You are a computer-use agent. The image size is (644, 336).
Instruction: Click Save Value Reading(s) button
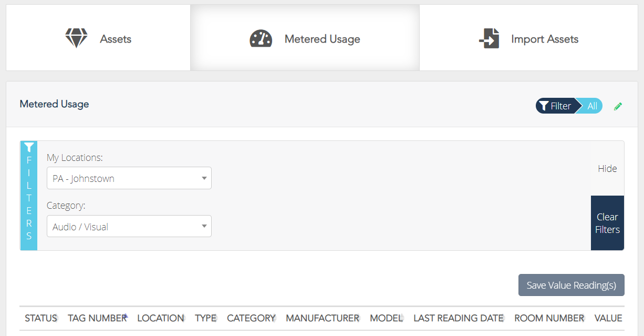click(x=572, y=285)
